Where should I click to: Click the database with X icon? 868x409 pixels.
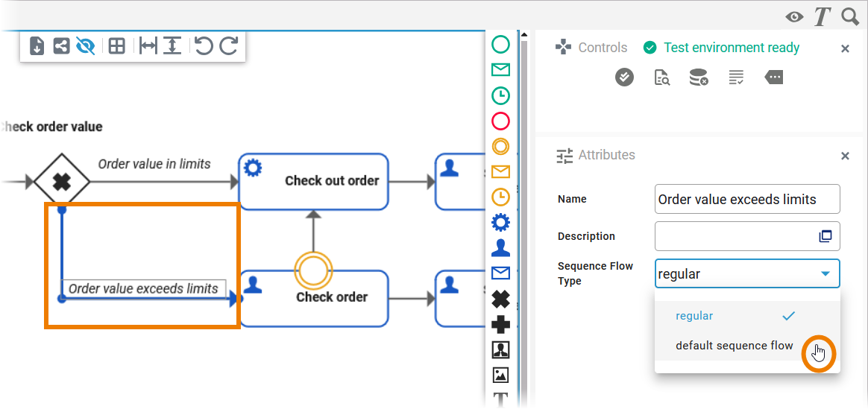(699, 77)
